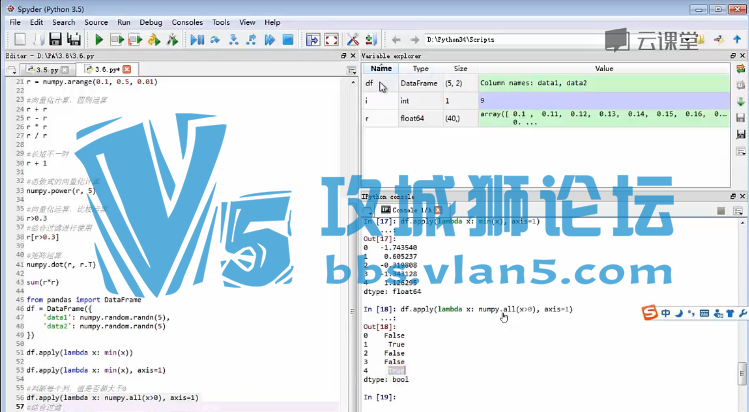Open editor pane options menu
The width and height of the screenshot is (749, 412).
352,71
